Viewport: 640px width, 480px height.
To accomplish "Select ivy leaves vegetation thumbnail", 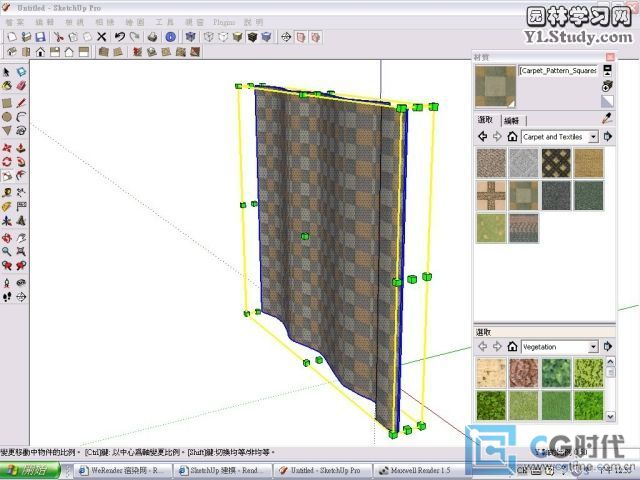I will (x=556, y=373).
